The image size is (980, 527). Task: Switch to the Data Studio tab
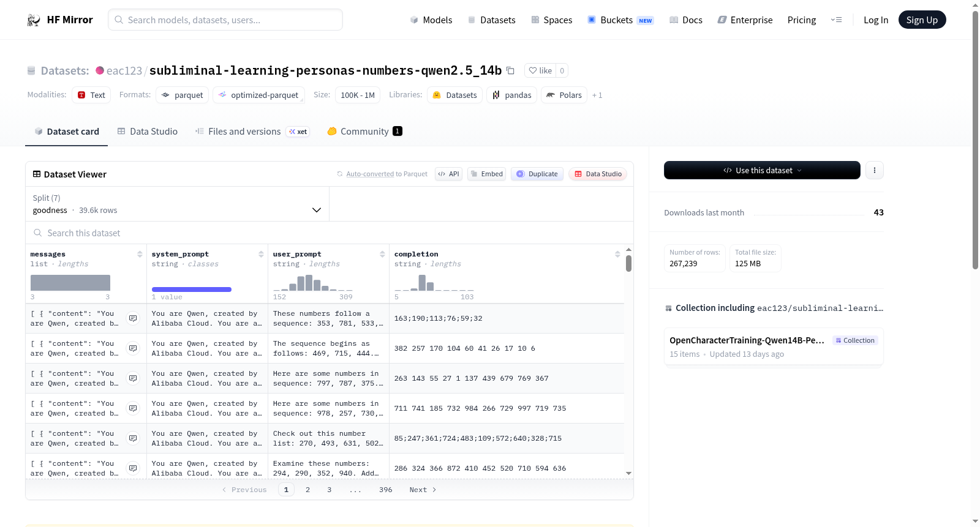[x=148, y=132]
